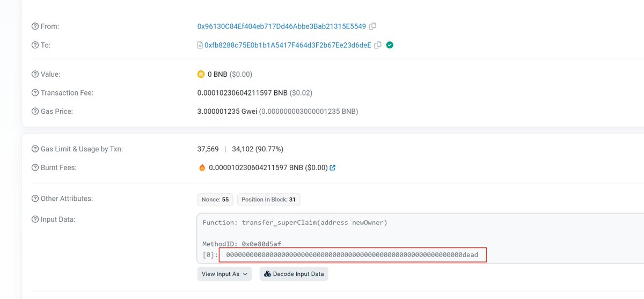Click the green verified checkmark badge
This screenshot has width=644, height=299.
coord(390,45)
